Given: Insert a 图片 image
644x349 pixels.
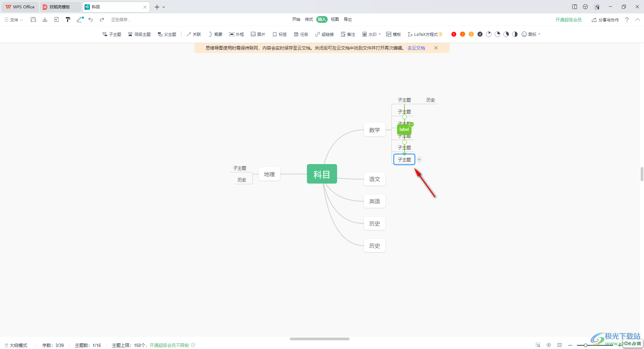Looking at the screenshot, I should [x=258, y=34].
